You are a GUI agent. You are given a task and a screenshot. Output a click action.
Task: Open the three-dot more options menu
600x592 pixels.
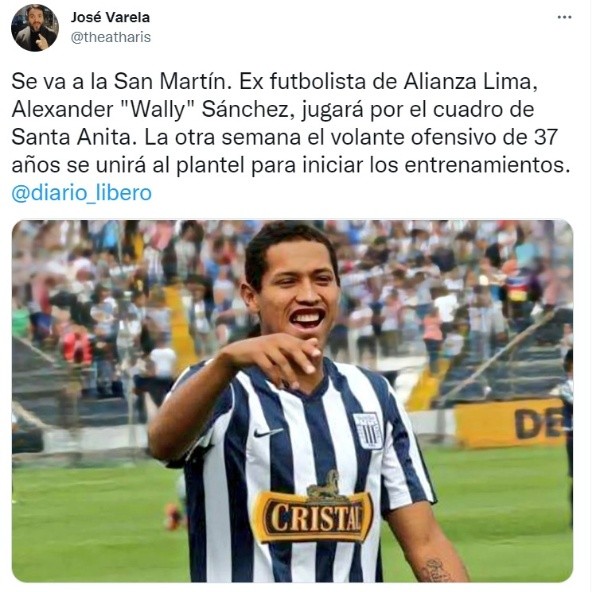pos(564,17)
